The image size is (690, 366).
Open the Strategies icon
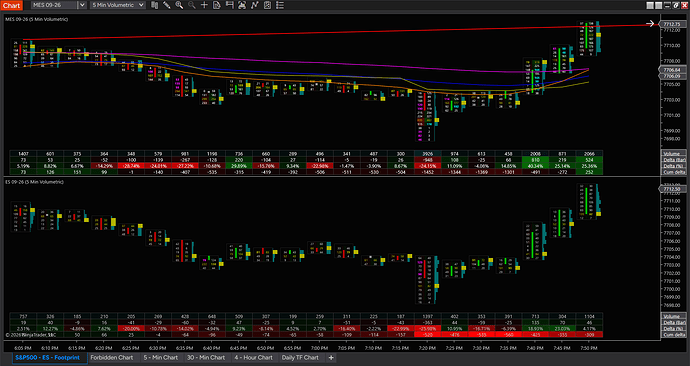[267, 5]
